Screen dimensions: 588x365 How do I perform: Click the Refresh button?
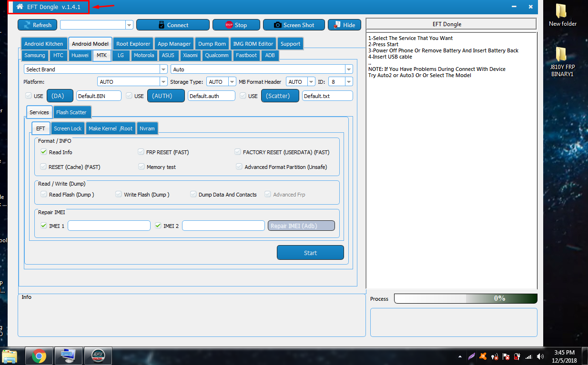click(x=37, y=25)
